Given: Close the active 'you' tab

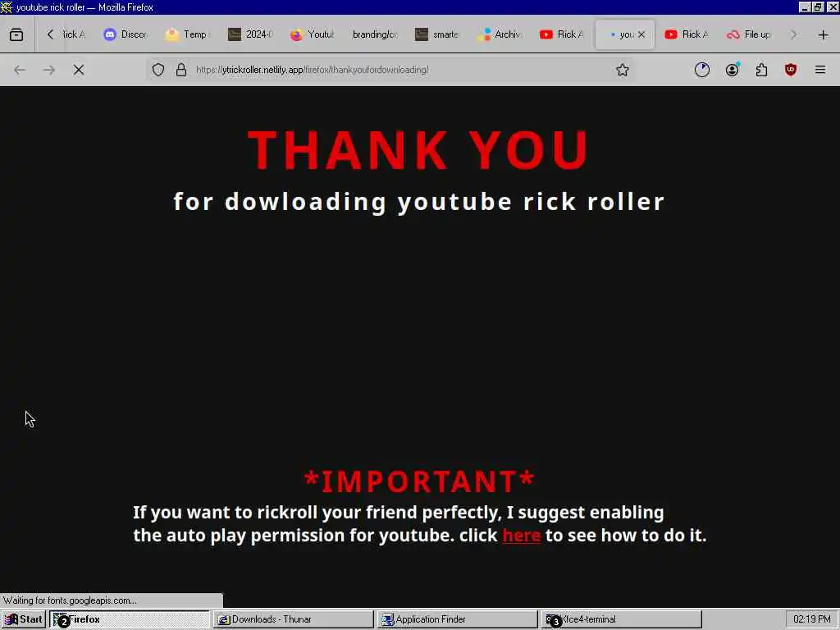Looking at the screenshot, I should 641,34.
